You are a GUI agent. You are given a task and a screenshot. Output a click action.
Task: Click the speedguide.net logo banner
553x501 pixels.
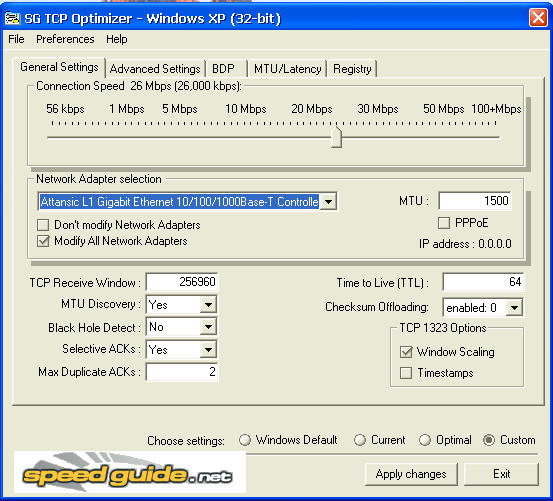coord(130,472)
